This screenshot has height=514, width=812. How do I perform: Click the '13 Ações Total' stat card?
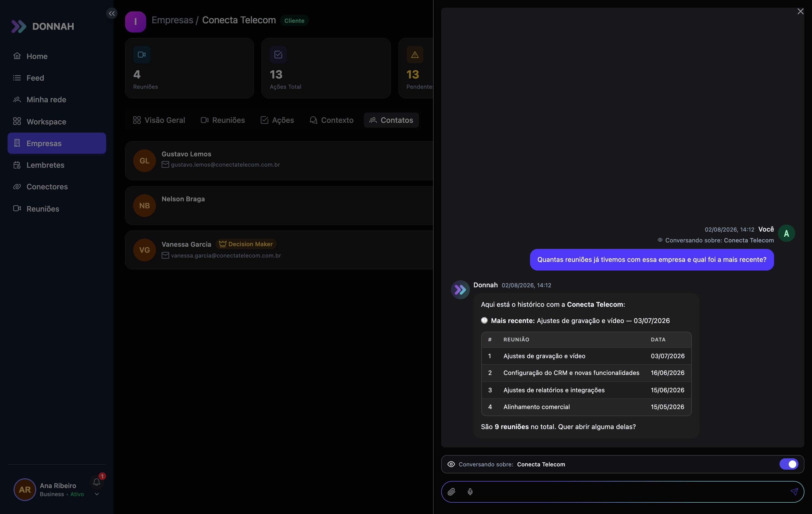326,68
